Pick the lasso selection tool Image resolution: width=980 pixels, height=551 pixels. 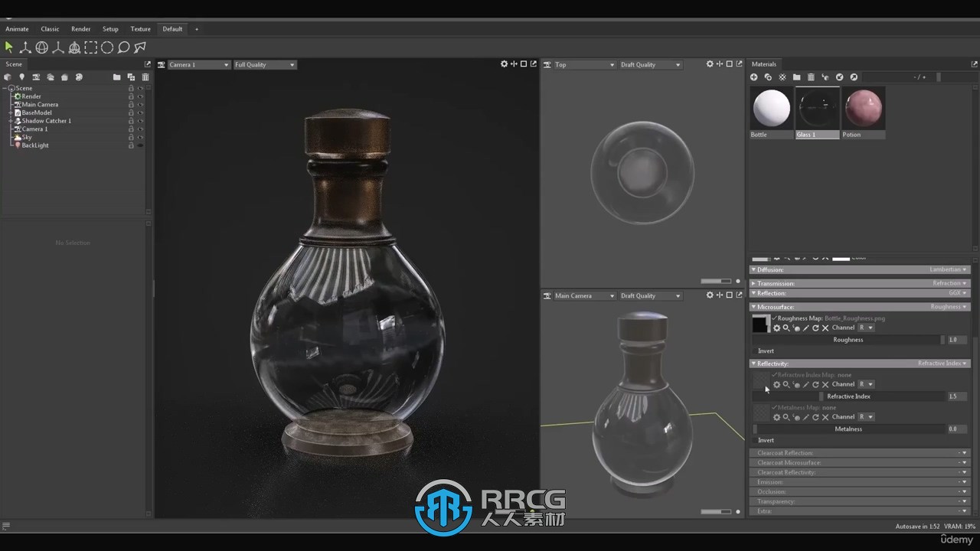123,47
